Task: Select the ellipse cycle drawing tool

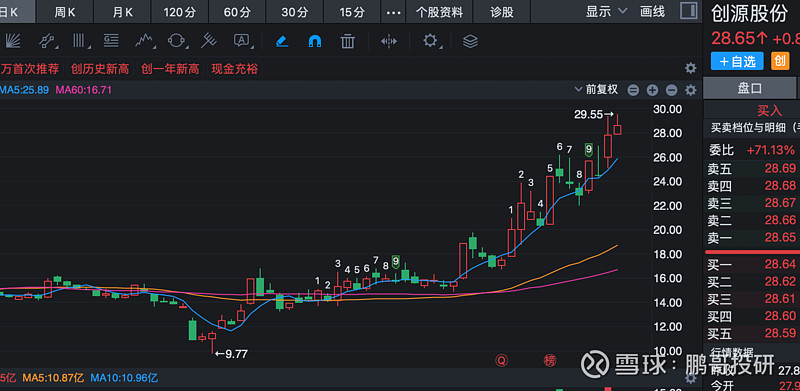Action: point(176,41)
